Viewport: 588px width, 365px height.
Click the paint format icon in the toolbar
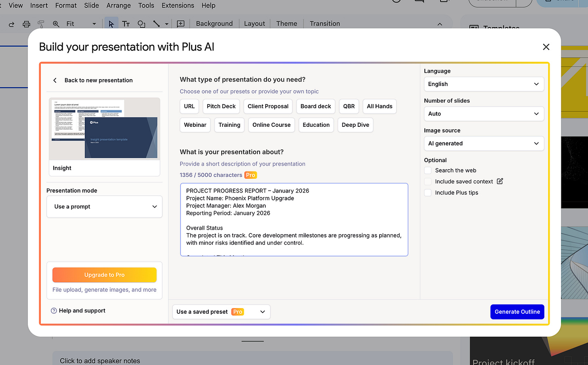coord(41,24)
